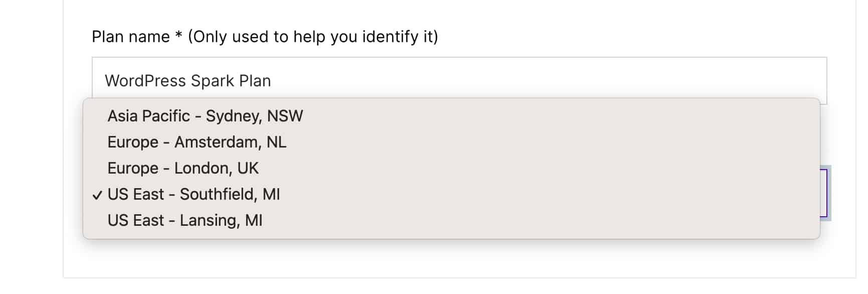Click the Asia Pacific region entry

point(205,116)
